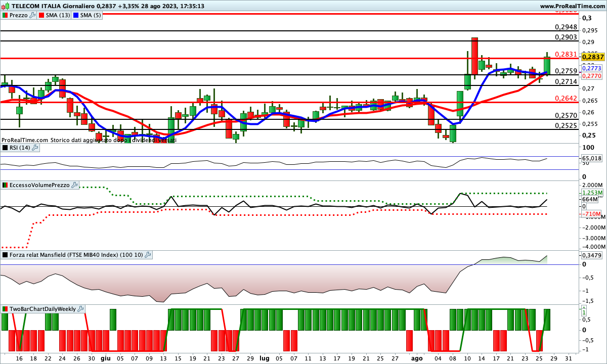607x364 pixels.
Task: Click the 0,2714 horizontal level label
Action: (566, 81)
